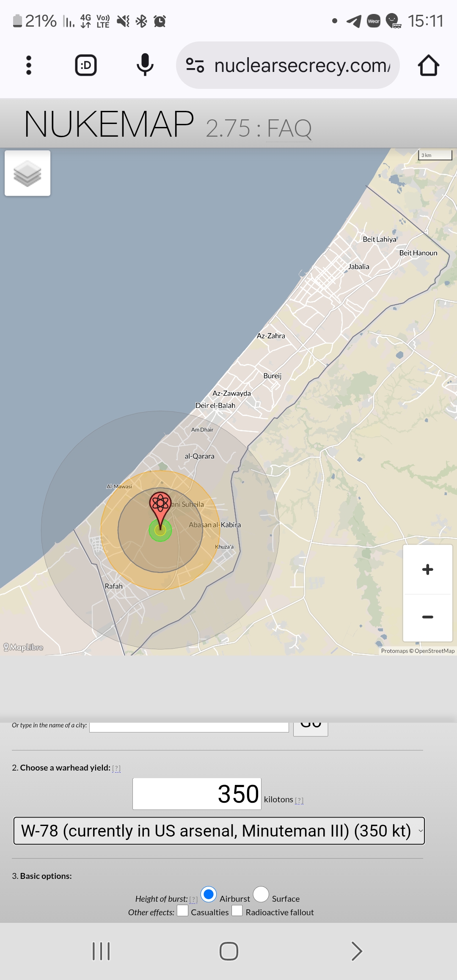The height and width of the screenshot is (980, 457).
Task: Focus the city name input field
Action: tap(189, 727)
